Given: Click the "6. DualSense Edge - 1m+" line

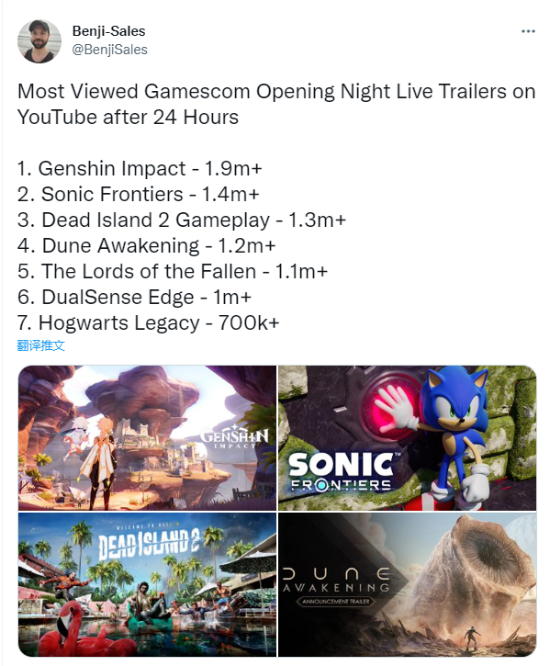Looking at the screenshot, I should pos(134,297).
